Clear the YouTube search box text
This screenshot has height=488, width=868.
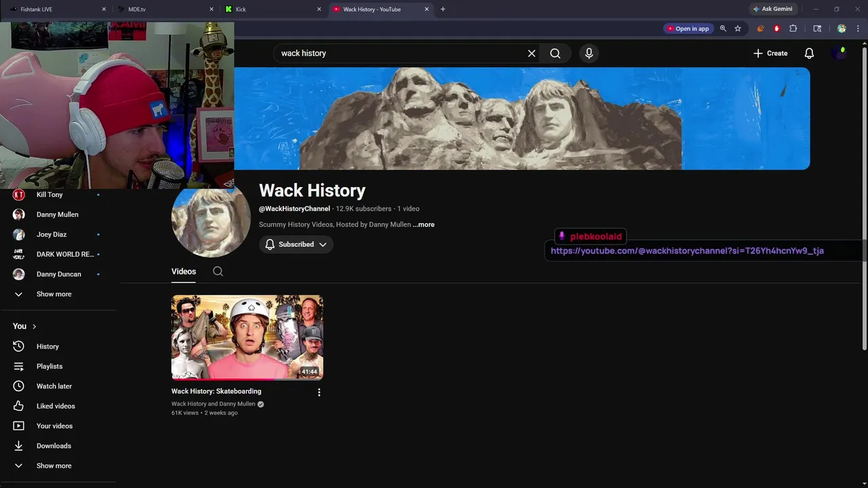point(532,54)
